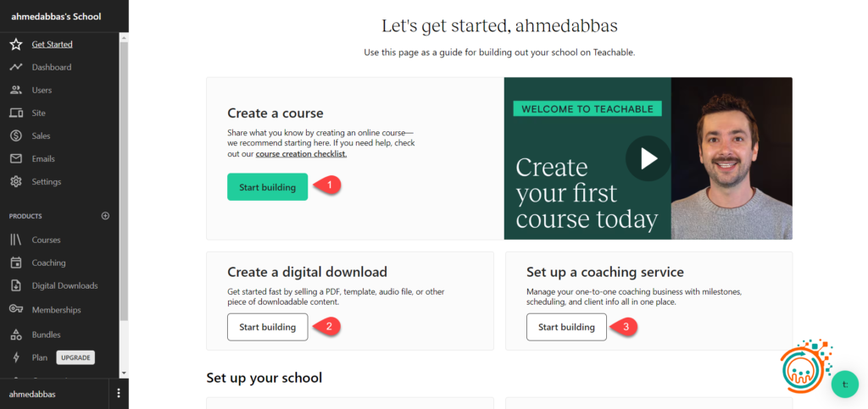This screenshot has width=868, height=409.
Task: Click the Courses books icon
Action: (x=15, y=240)
